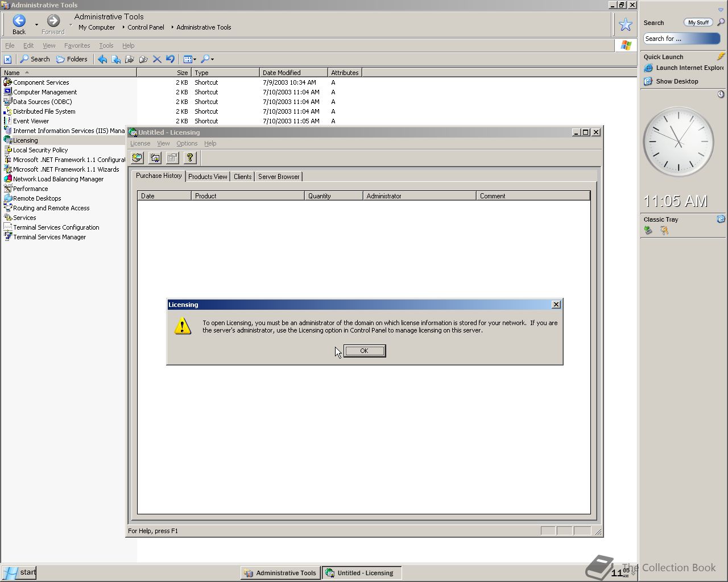Click the Move To folder toolbar icon

point(130,59)
